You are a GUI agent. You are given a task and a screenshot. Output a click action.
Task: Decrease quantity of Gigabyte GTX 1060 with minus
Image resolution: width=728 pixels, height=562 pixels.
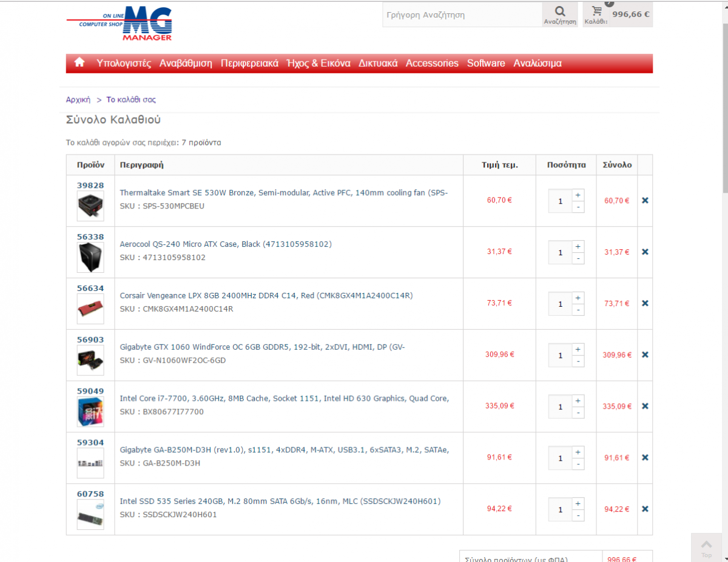tap(578, 361)
